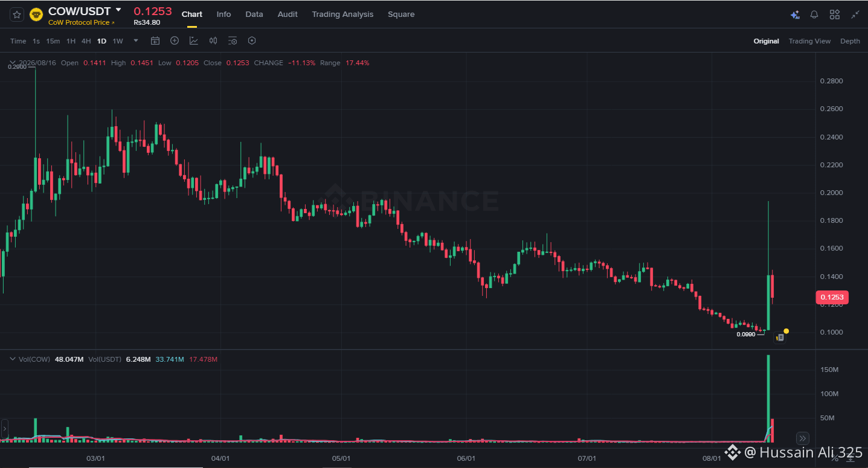Open the Square tab

[x=401, y=14]
